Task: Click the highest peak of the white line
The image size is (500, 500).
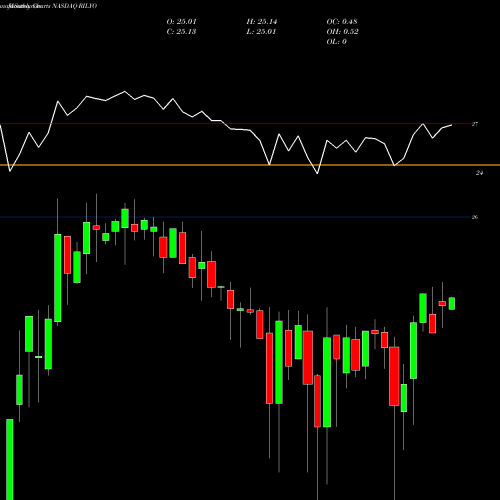Action: (125, 91)
